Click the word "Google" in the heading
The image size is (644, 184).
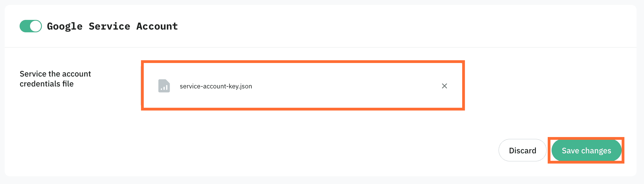pyautogui.click(x=65, y=26)
